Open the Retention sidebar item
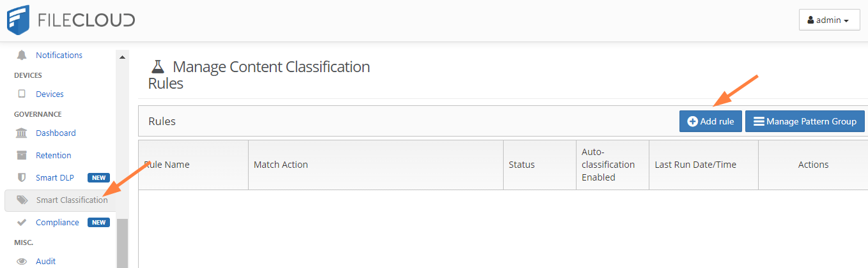868x268 pixels. 53,155
